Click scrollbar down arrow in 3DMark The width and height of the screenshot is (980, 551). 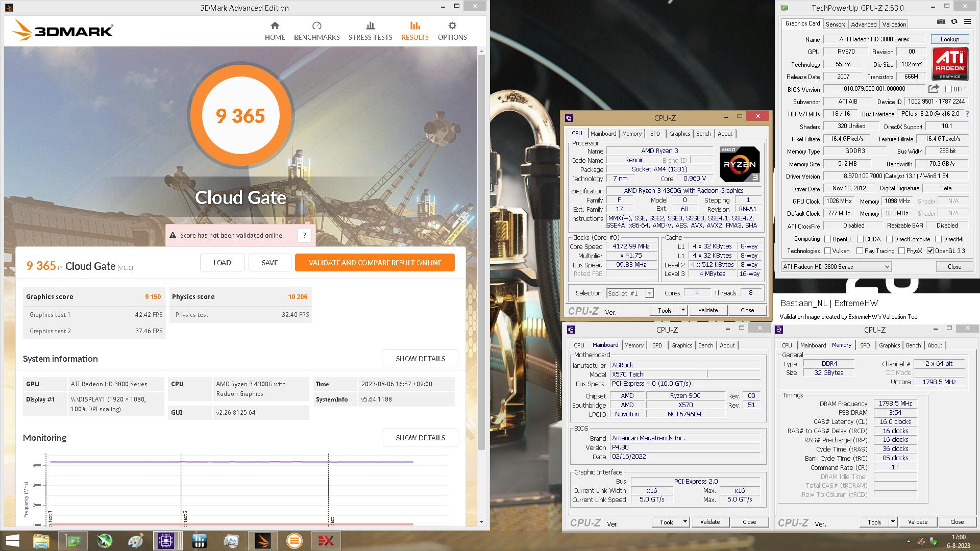[481, 522]
